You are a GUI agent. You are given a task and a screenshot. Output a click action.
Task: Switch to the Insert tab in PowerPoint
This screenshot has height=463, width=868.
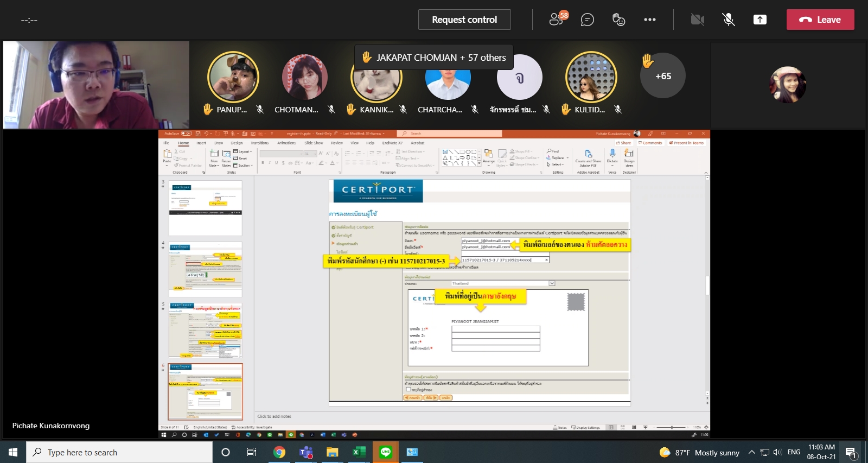tap(201, 143)
